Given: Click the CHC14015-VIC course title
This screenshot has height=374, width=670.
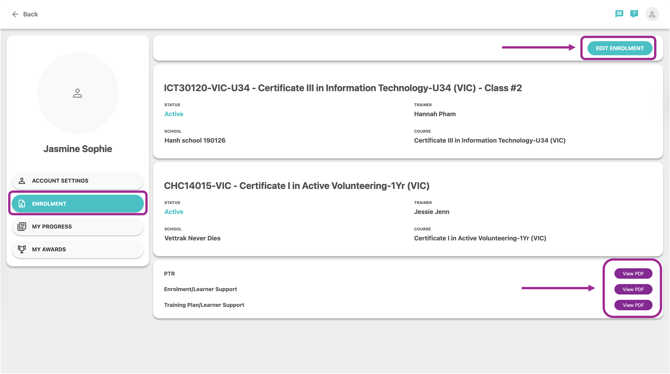Looking at the screenshot, I should pos(297,186).
